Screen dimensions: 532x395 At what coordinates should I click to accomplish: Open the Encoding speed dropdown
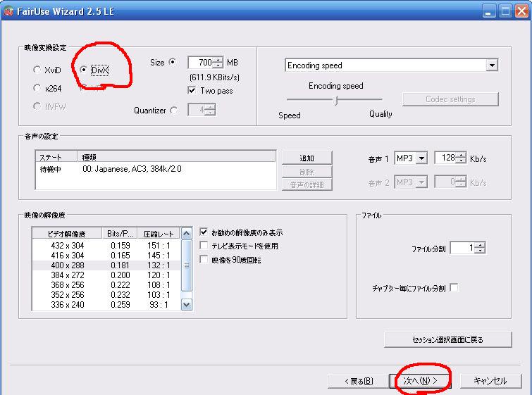pyautogui.click(x=492, y=65)
